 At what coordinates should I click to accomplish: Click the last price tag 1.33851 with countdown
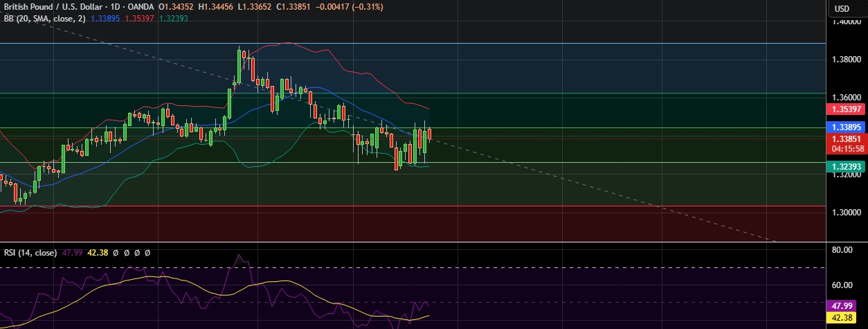point(847,143)
